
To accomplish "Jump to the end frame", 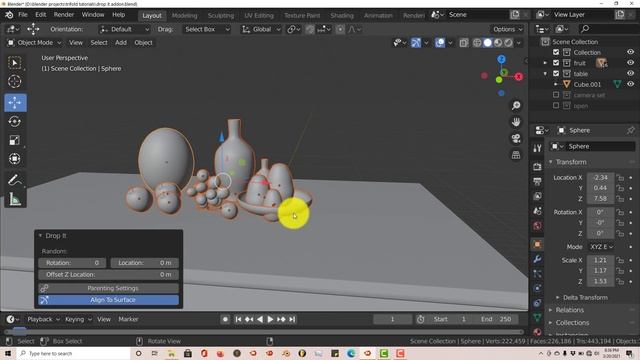I will pyautogui.click(x=292, y=319).
